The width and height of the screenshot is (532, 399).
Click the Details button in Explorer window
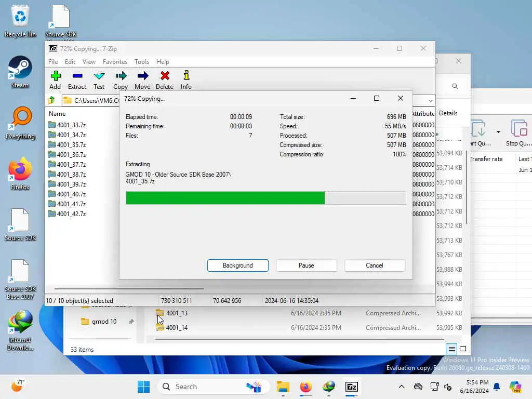[x=448, y=113]
